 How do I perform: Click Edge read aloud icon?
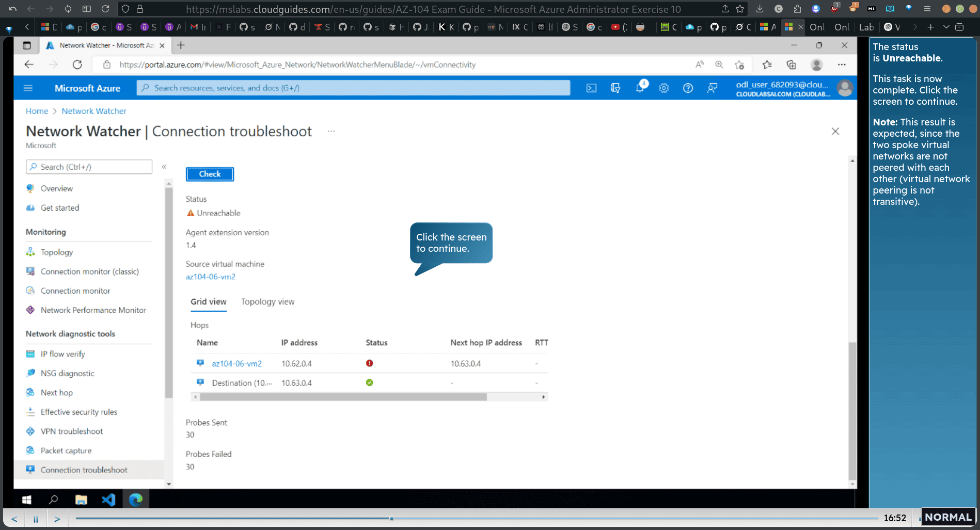pos(699,65)
